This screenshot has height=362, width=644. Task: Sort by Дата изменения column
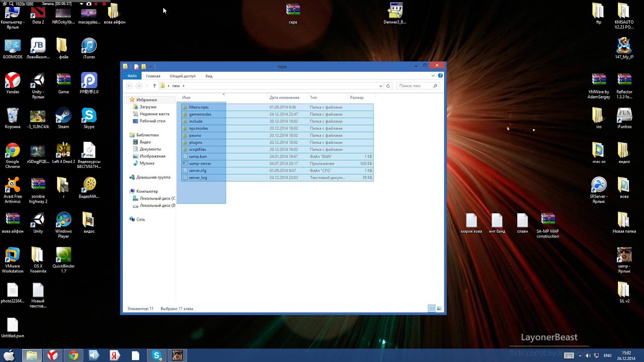click(x=287, y=98)
